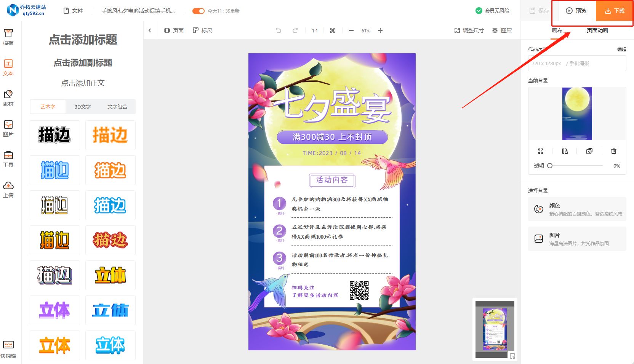
Task: Open the 上传 upload sidebar panel
Action: click(8, 190)
